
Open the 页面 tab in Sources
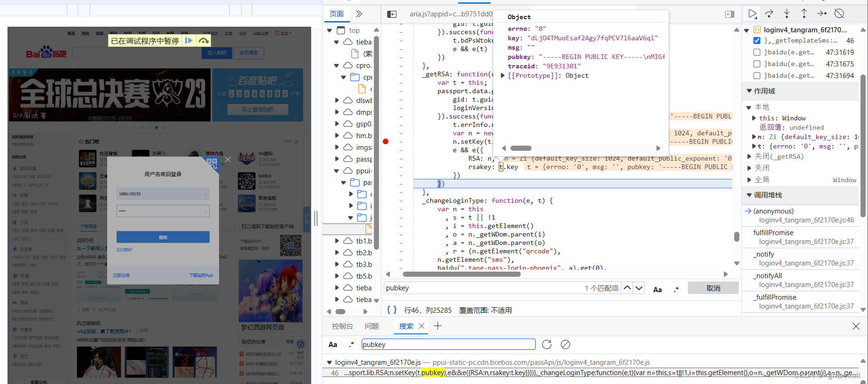click(x=336, y=14)
